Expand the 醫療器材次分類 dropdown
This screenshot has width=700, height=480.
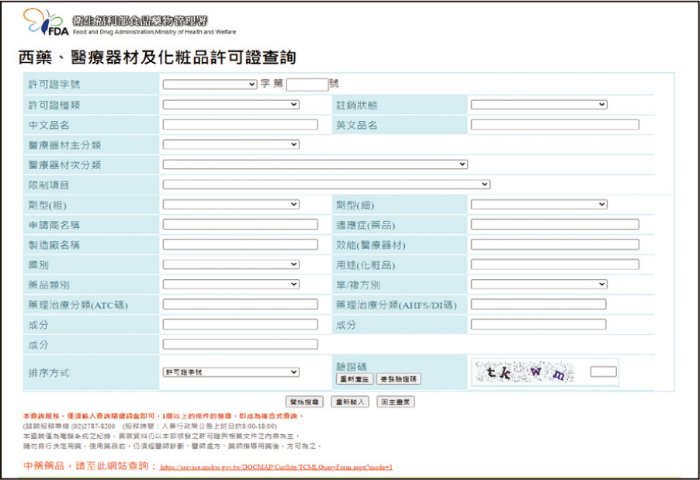tap(315, 164)
